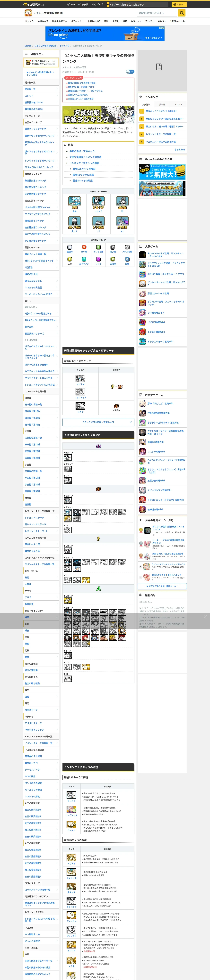Click もっとみる under the ranking list

click(x=180, y=149)
